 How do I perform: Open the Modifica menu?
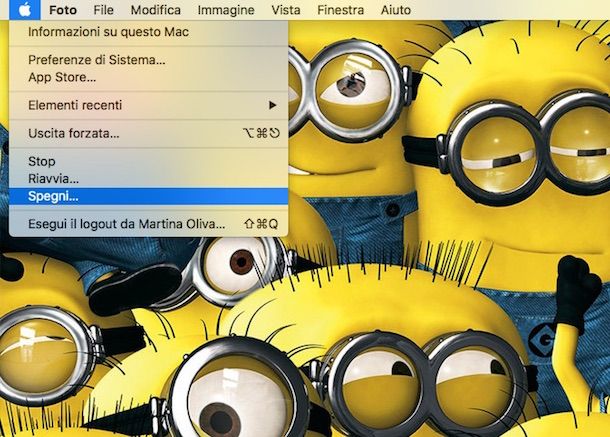tap(156, 10)
